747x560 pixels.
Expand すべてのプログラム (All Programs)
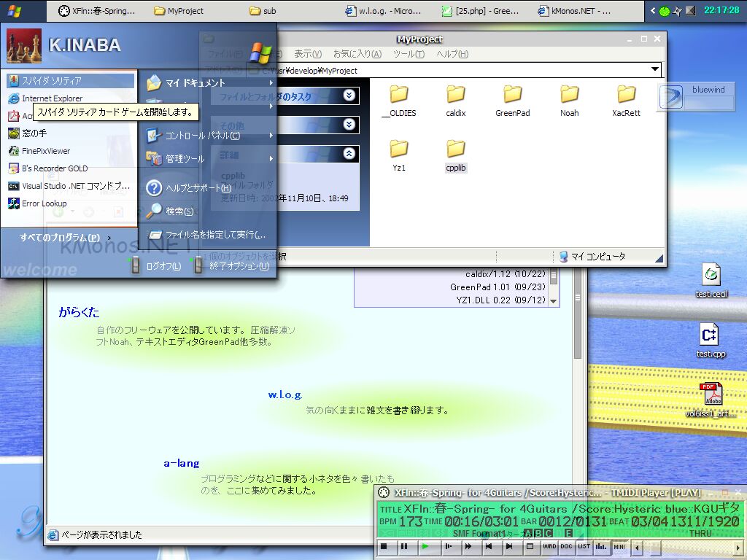[x=66, y=237]
